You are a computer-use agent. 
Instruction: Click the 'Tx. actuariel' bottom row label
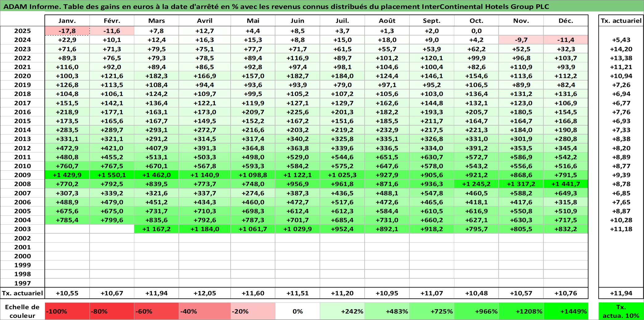click(23, 293)
